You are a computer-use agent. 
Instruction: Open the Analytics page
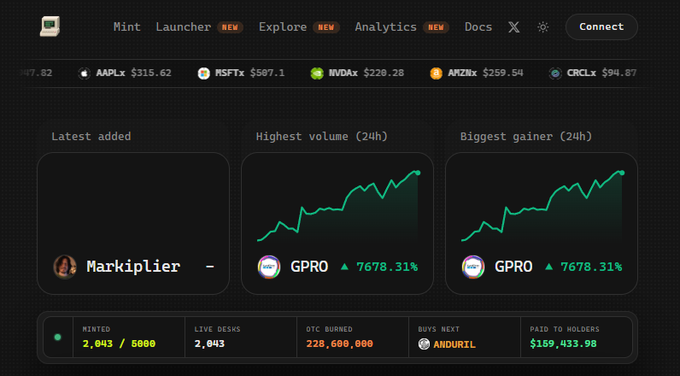pos(386,27)
